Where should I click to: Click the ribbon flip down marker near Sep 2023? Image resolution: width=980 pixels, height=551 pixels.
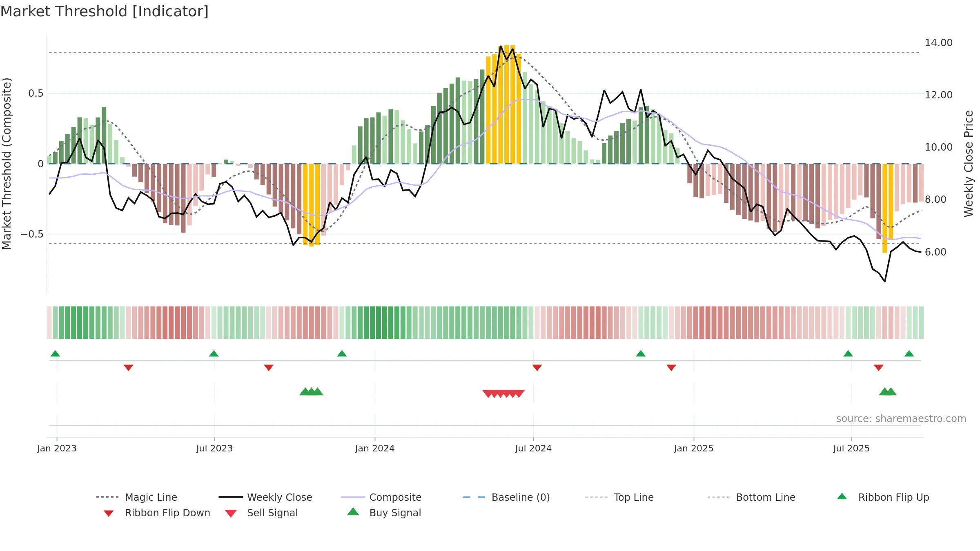269,368
